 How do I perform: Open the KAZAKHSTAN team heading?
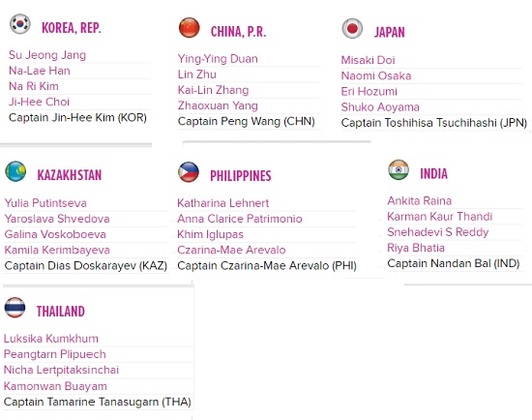click(x=70, y=175)
